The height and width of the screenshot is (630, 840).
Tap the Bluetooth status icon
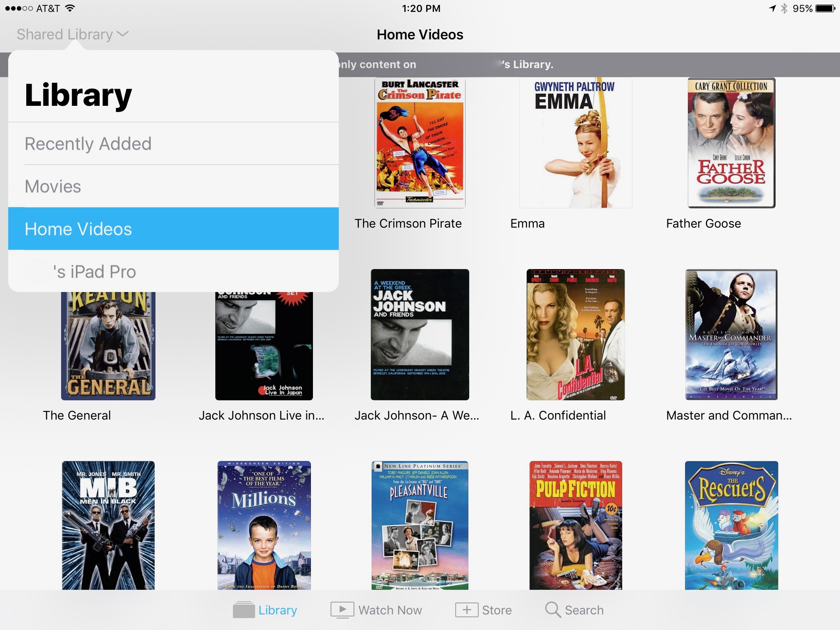[784, 8]
